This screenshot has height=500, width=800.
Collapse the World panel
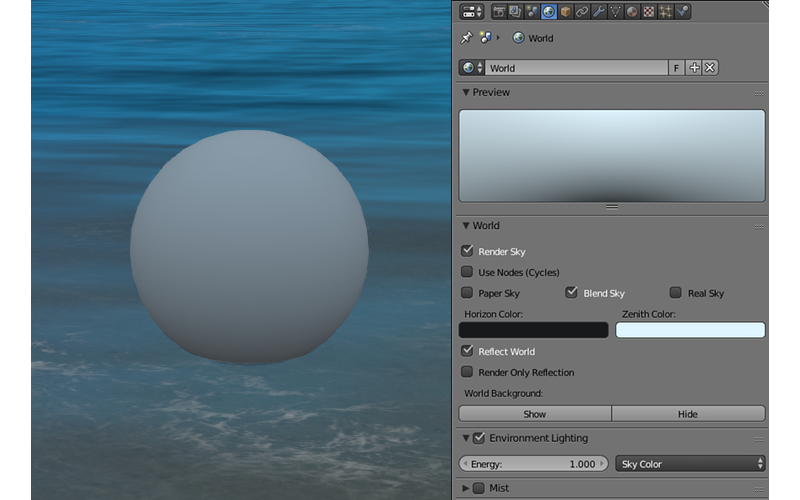click(x=466, y=226)
